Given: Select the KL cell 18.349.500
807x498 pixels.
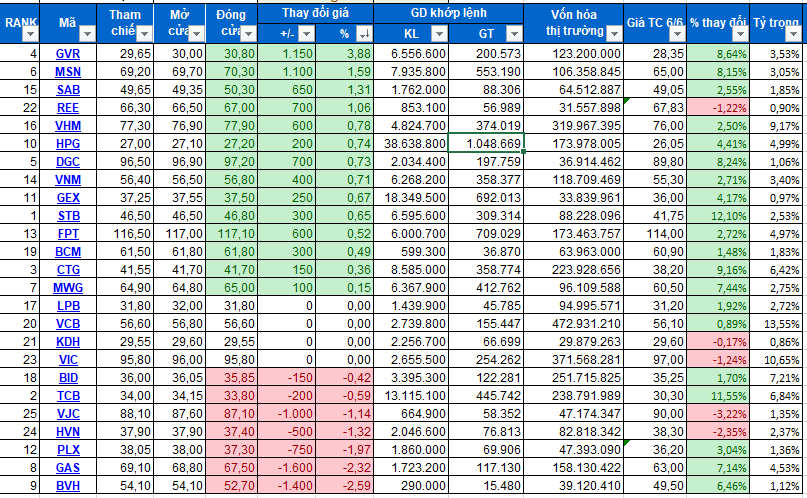Looking at the screenshot, I should pos(411,198).
